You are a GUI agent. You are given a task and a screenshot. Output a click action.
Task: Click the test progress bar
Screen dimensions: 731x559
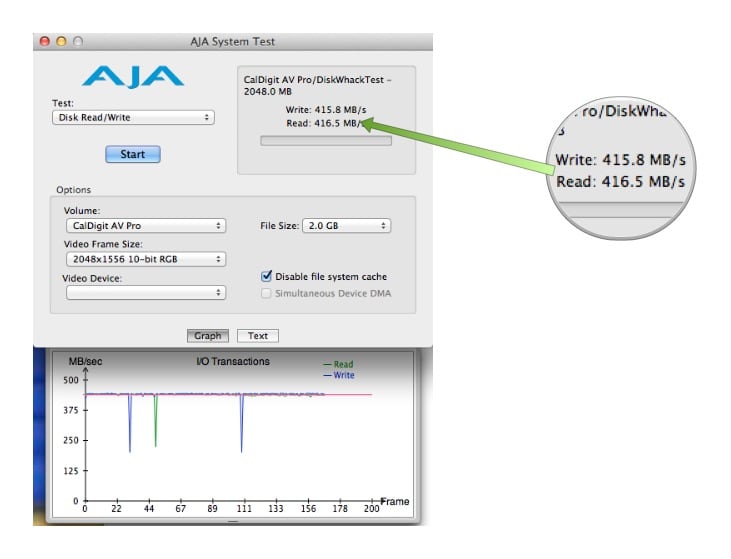[326, 141]
